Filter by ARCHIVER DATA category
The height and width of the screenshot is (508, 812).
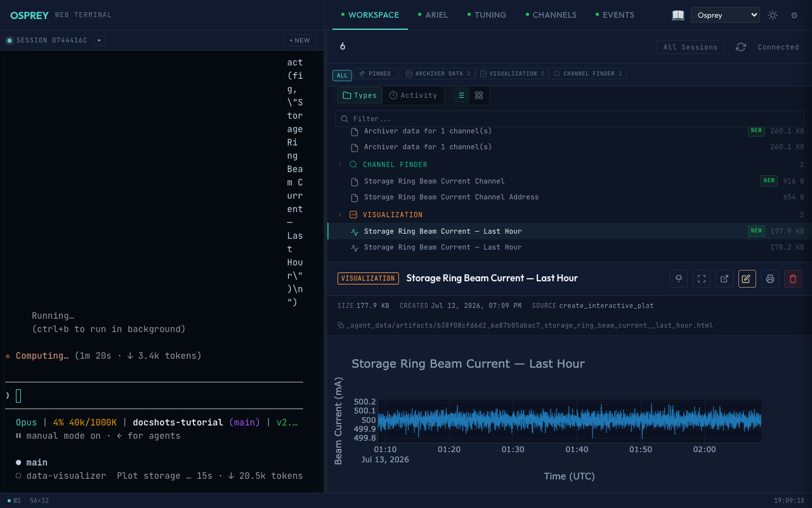point(438,74)
